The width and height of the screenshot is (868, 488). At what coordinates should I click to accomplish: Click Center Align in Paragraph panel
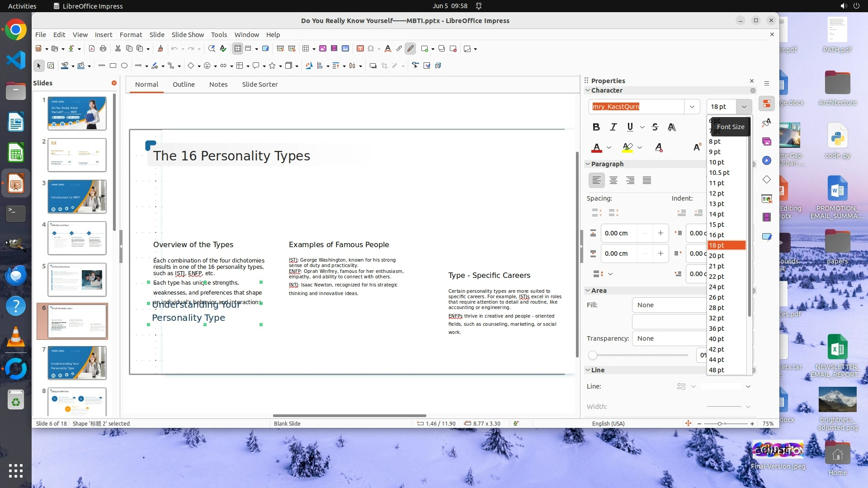click(x=613, y=181)
